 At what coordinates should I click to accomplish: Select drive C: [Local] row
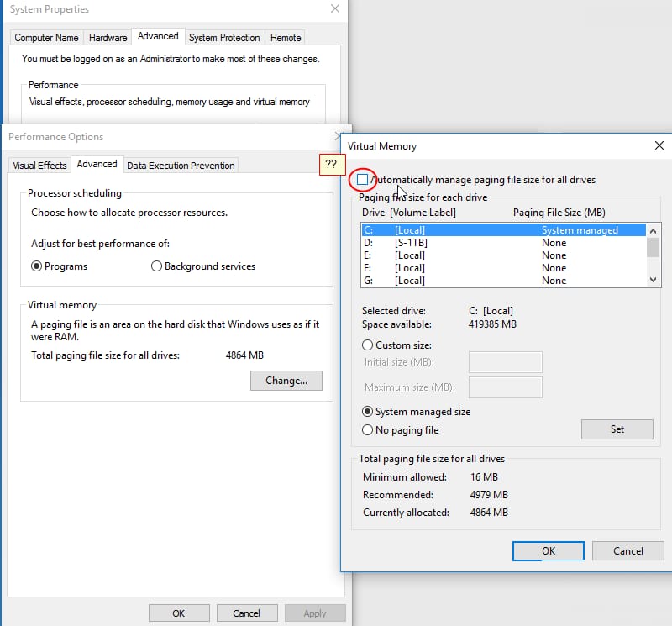[x=503, y=230]
